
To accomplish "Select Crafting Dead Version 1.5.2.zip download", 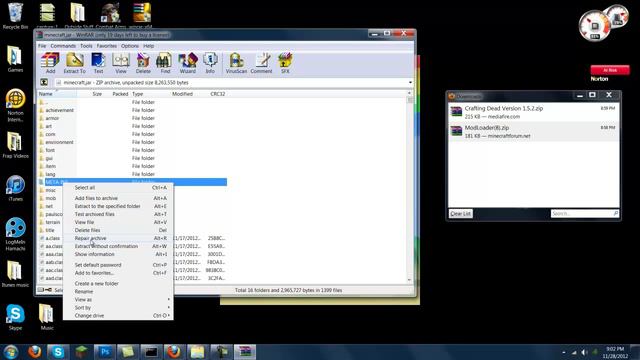I will (x=533, y=112).
